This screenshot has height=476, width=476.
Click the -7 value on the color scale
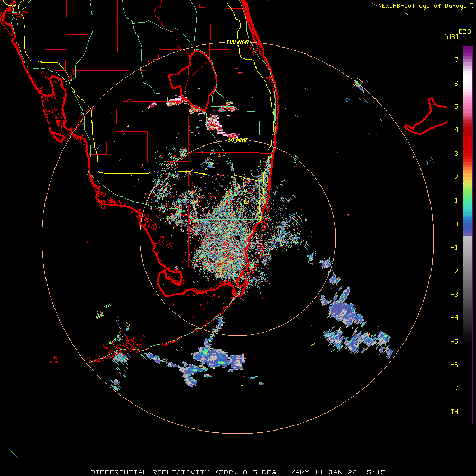tap(454, 388)
